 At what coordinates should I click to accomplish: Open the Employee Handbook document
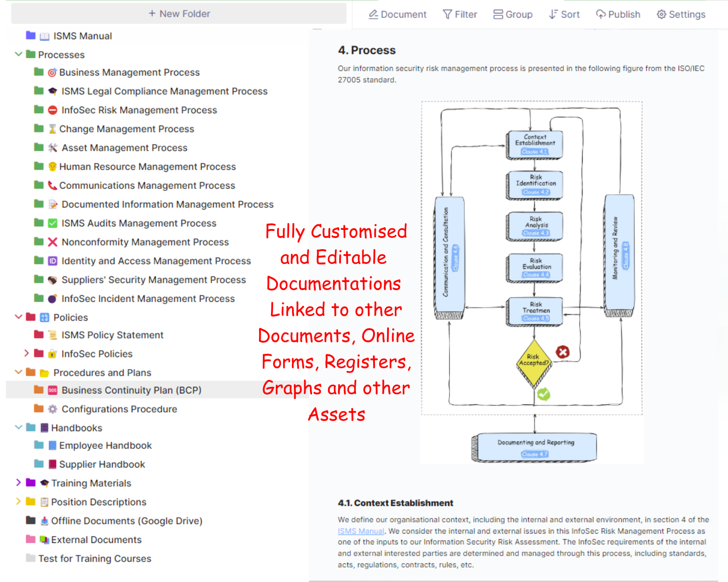pos(105,446)
